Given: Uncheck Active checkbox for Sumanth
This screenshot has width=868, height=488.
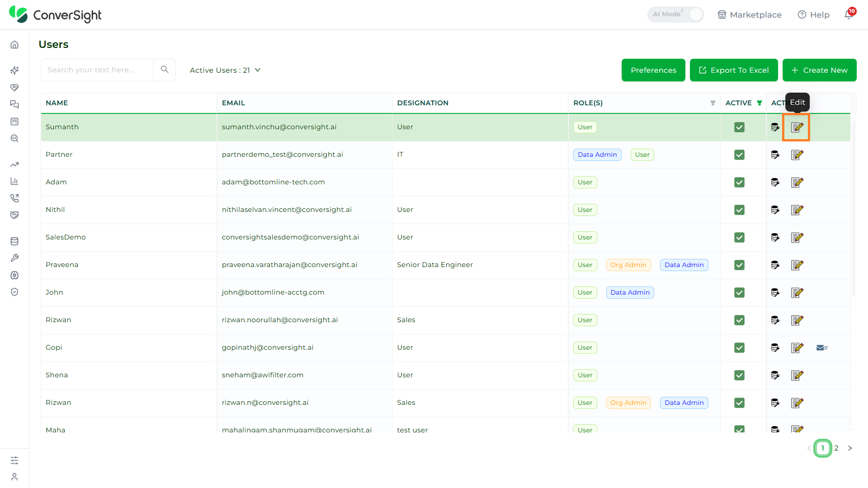Looking at the screenshot, I should point(740,127).
